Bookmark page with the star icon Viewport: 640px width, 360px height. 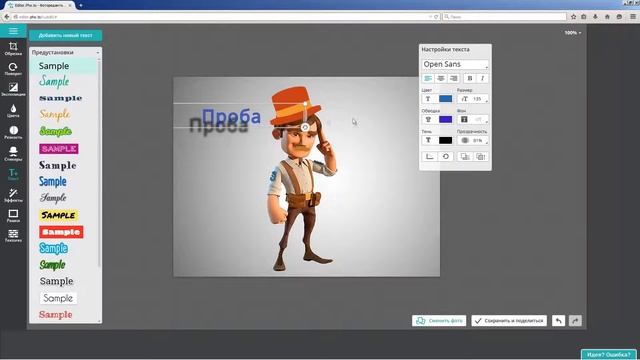coord(573,17)
